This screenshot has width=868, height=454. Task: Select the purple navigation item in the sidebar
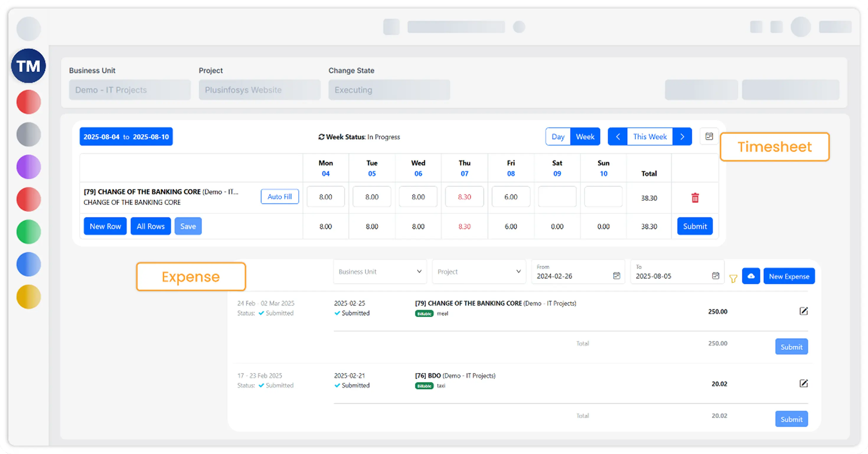point(28,167)
